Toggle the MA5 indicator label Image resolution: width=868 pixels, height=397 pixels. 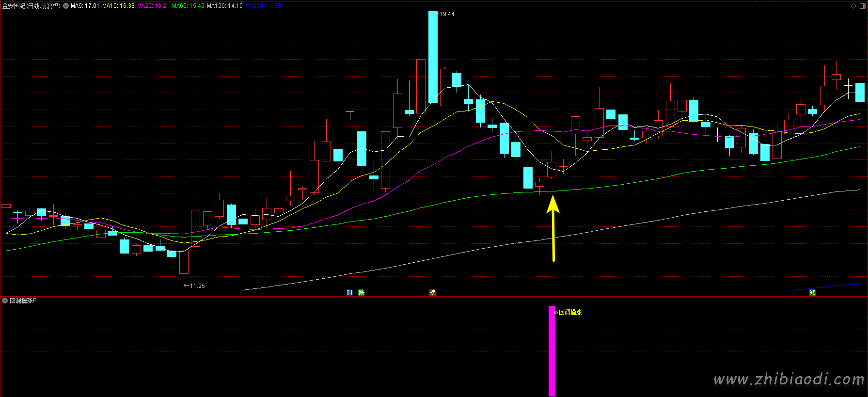click(85, 6)
